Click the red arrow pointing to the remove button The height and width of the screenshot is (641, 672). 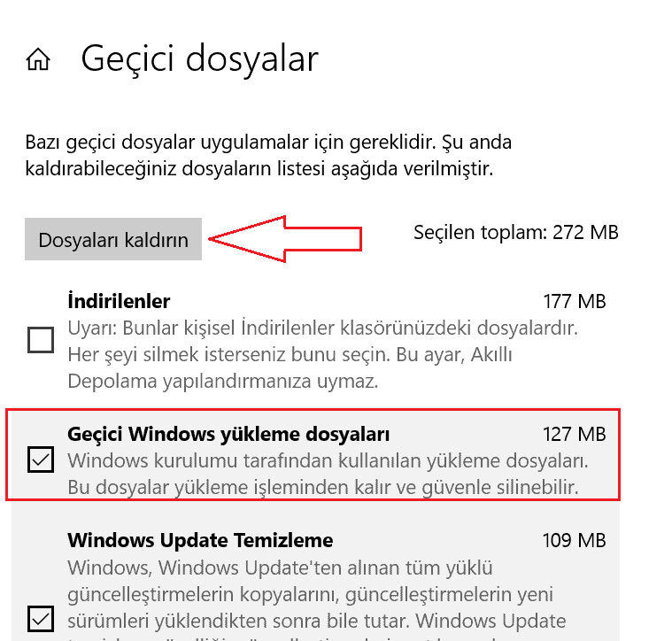(x=286, y=239)
